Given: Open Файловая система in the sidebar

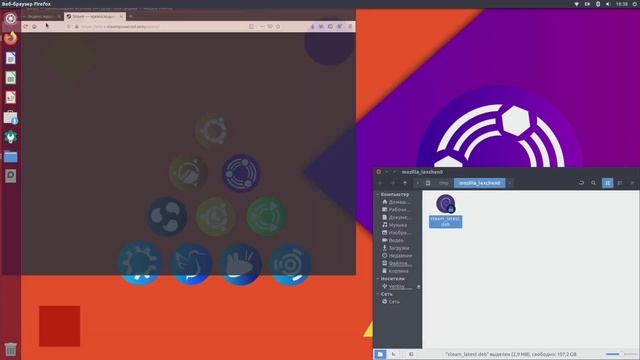Looking at the screenshot, I should tap(398, 263).
